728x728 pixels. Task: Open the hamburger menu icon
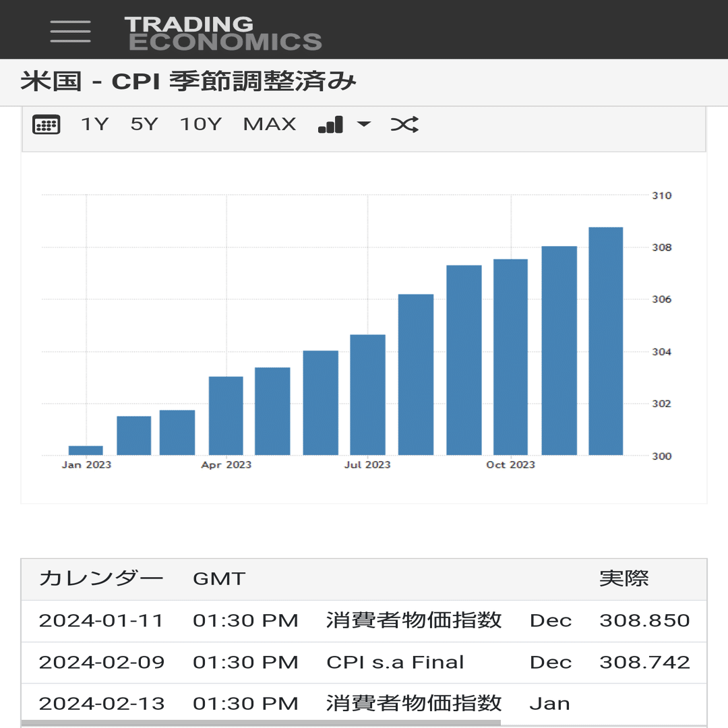point(70,31)
